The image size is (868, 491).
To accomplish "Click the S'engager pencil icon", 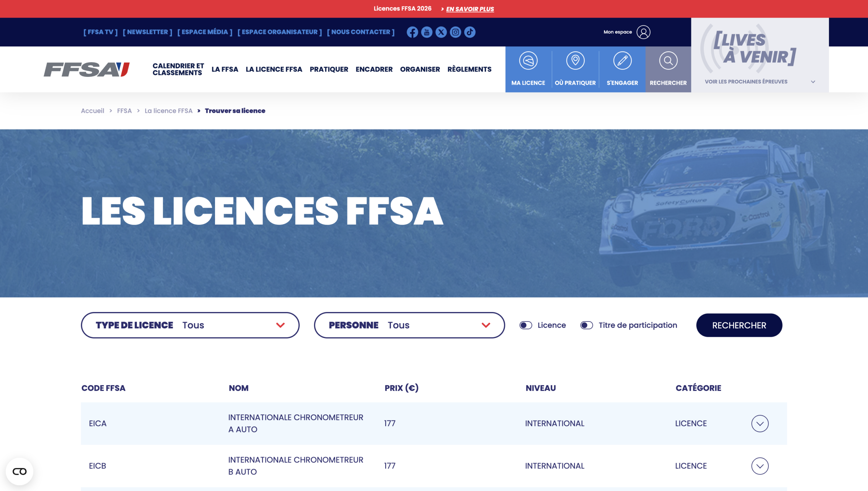I will pos(622,61).
